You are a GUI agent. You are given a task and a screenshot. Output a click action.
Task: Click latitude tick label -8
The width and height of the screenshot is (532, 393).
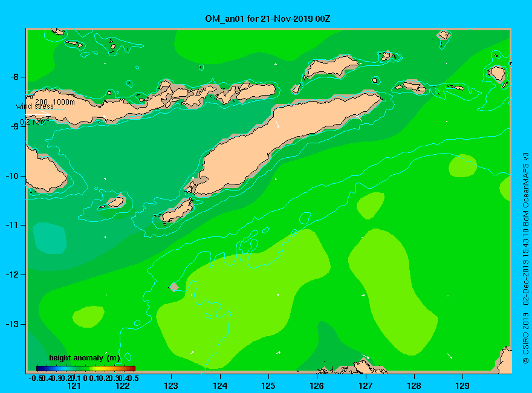click(15, 77)
